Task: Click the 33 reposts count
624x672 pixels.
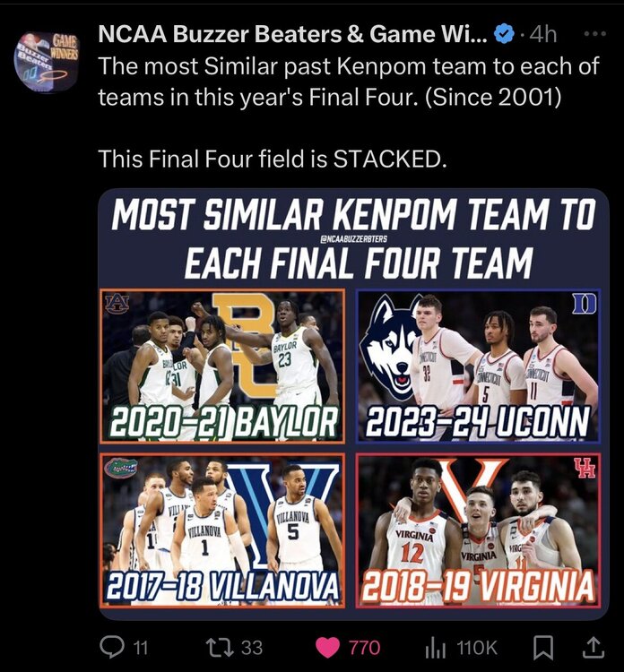Action: coord(252,648)
